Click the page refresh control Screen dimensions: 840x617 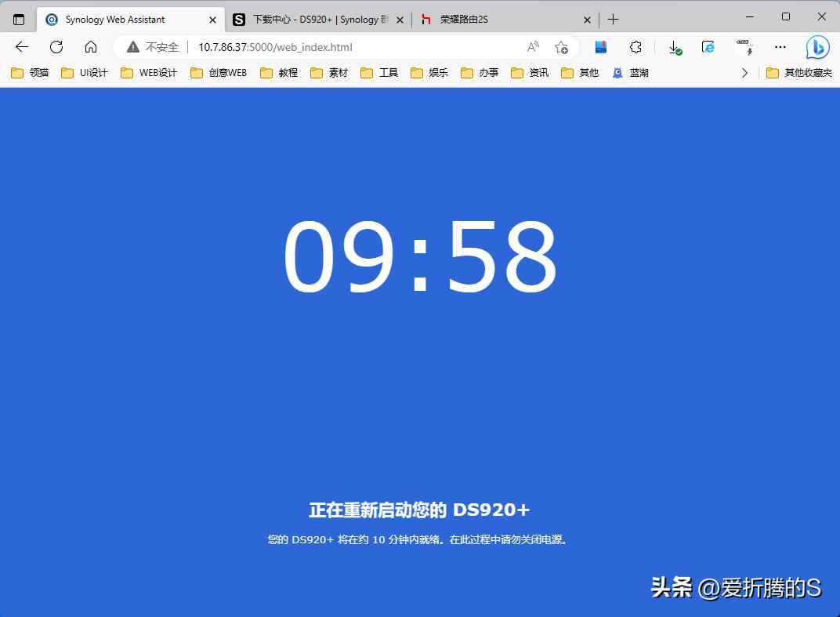(55, 46)
